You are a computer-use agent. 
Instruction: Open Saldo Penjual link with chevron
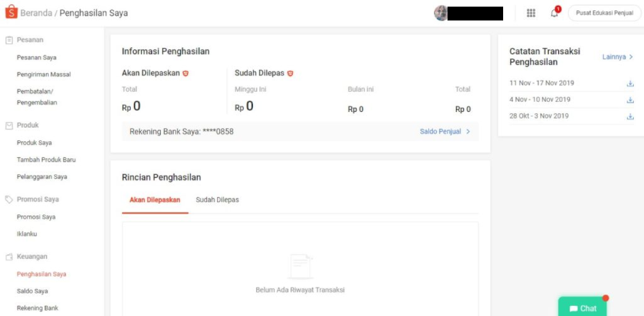pyautogui.click(x=445, y=132)
